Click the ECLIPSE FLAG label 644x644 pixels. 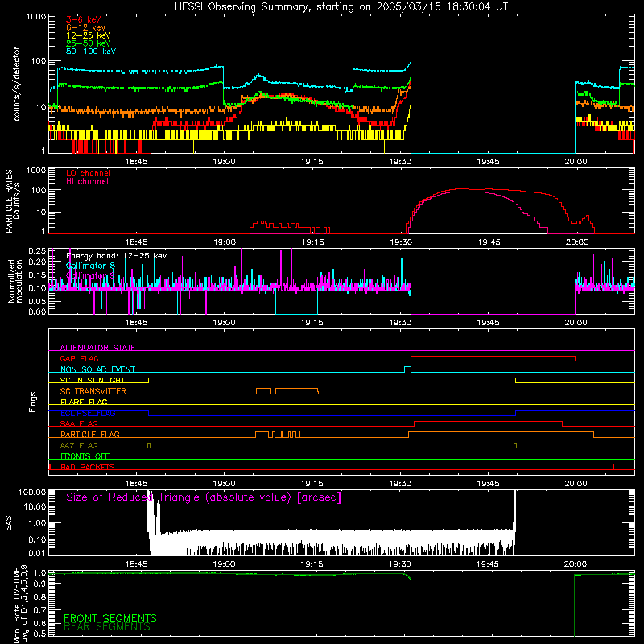coord(88,413)
